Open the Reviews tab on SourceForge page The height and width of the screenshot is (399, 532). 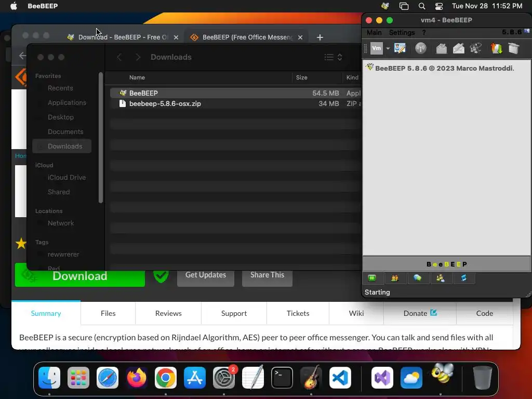click(168, 313)
